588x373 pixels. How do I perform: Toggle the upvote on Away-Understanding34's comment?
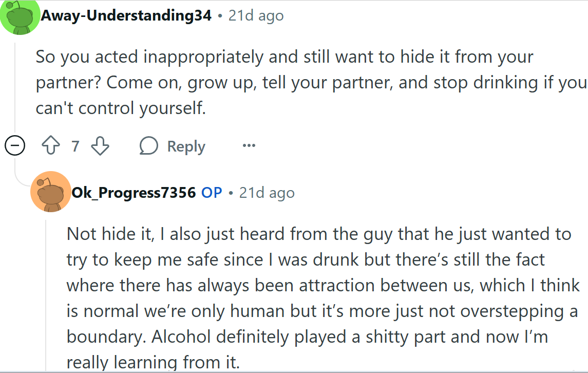[50, 145]
